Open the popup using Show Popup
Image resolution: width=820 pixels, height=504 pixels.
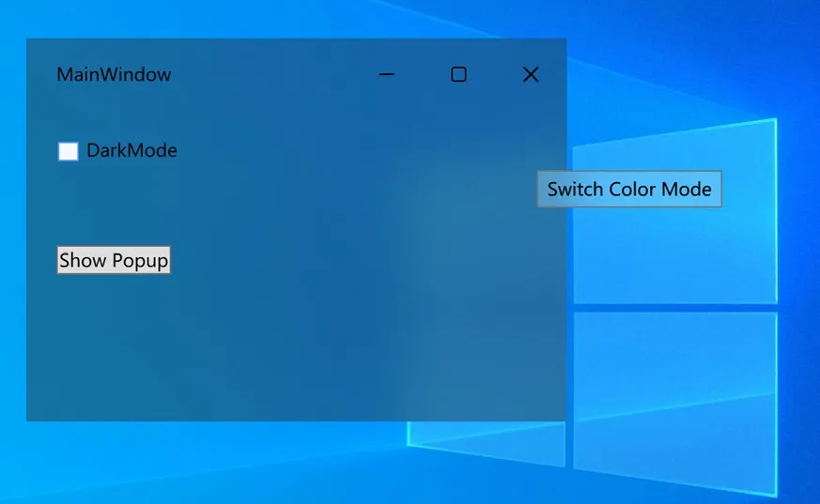click(114, 261)
